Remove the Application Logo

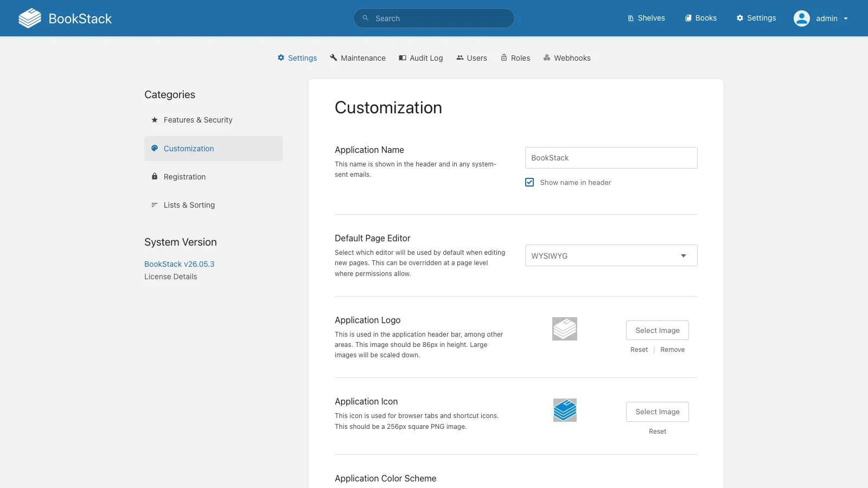point(673,350)
